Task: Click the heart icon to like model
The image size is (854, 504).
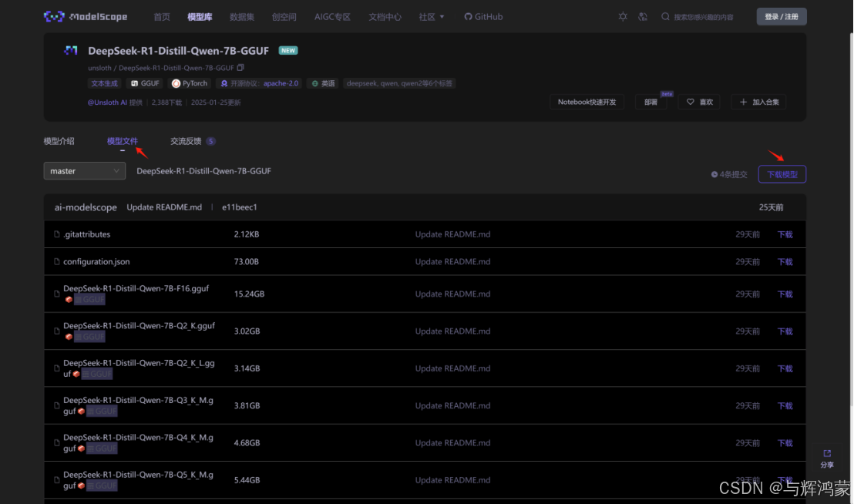Action: coord(690,102)
